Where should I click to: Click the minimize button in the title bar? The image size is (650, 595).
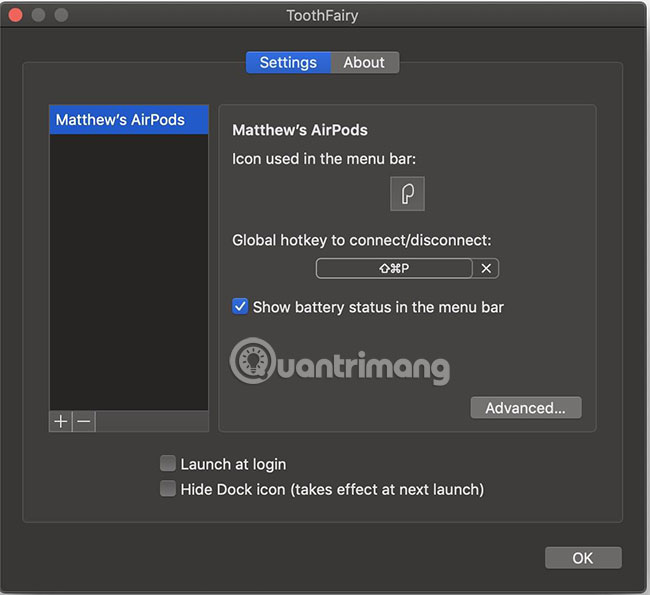click(39, 15)
